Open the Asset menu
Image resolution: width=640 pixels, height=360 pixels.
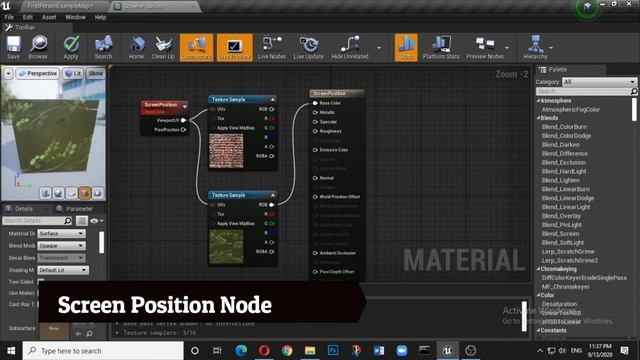tap(49, 17)
